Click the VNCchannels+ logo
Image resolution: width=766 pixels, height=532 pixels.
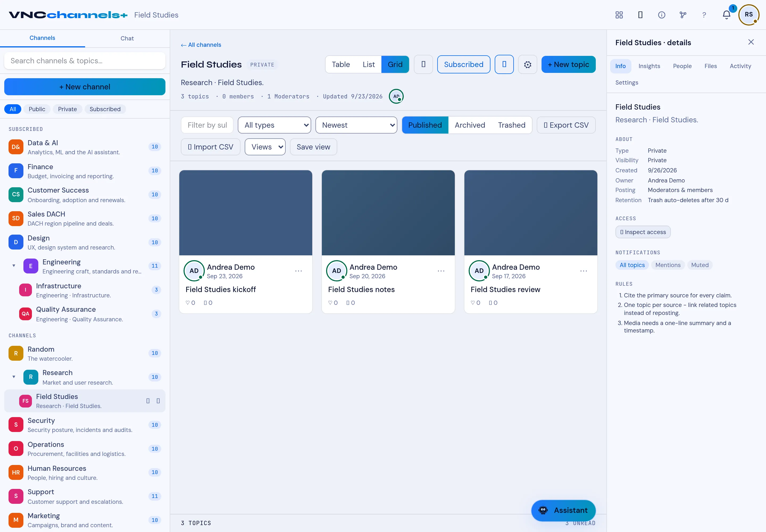click(68, 15)
